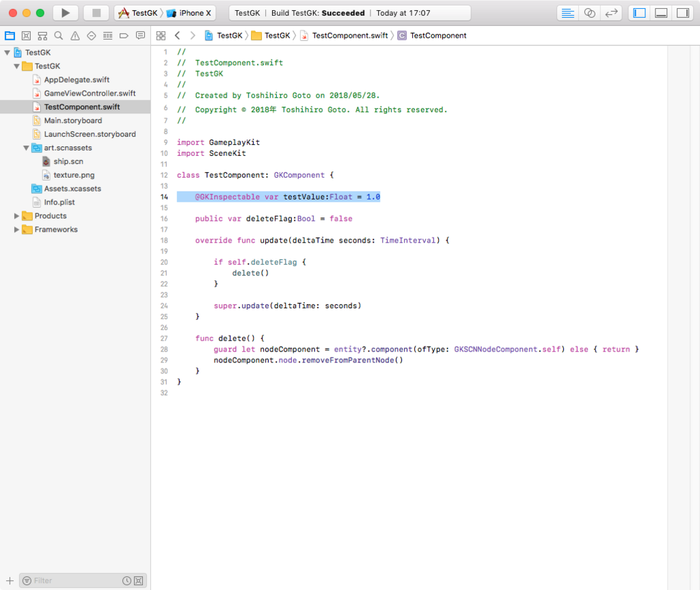This screenshot has height=590, width=700.
Task: Open the Breakpoint navigator
Action: (x=124, y=36)
